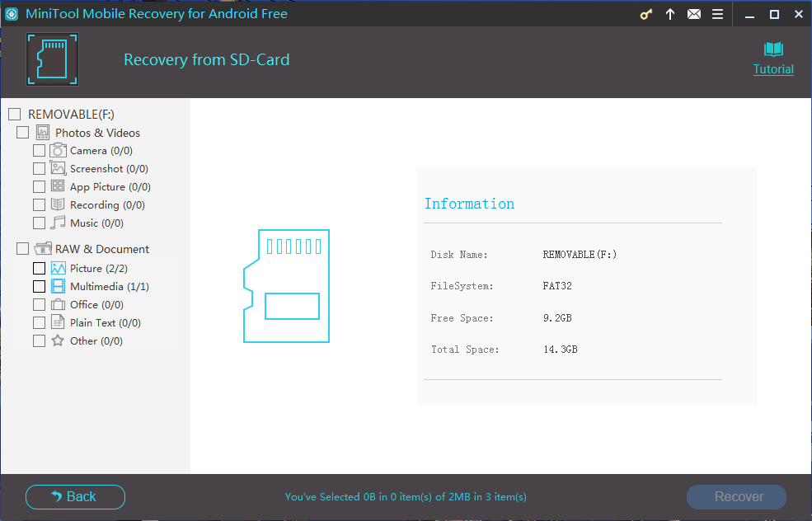Select Multimedia (1/1) in the tree
Image resolution: width=812 pixels, height=521 pixels.
coord(110,286)
